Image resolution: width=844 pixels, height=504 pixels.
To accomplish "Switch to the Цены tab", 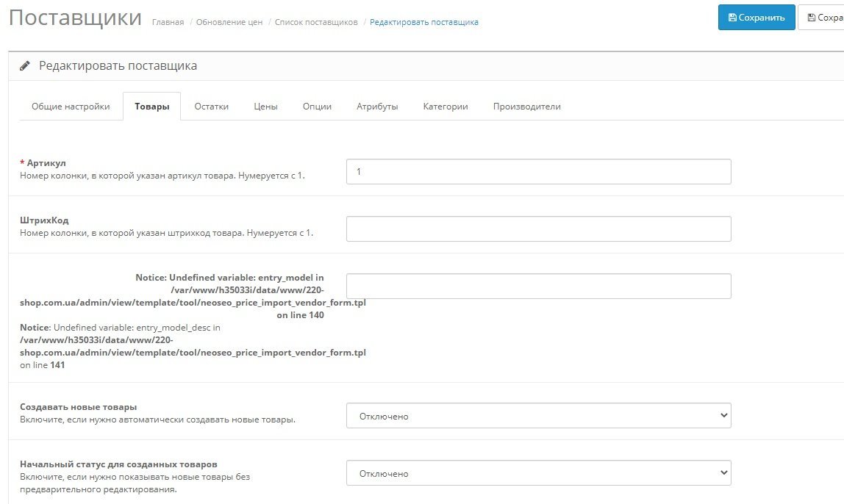I will [266, 107].
